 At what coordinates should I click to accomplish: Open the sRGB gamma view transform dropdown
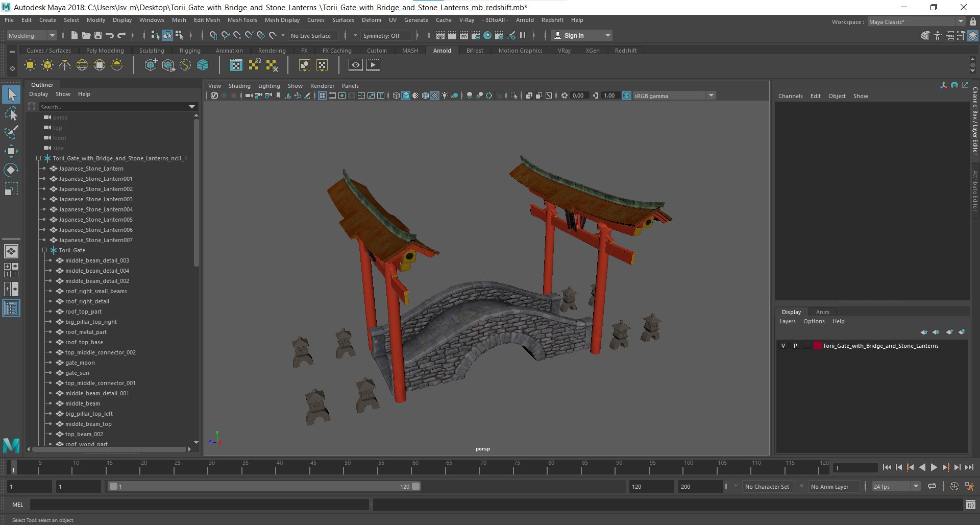pyautogui.click(x=673, y=96)
